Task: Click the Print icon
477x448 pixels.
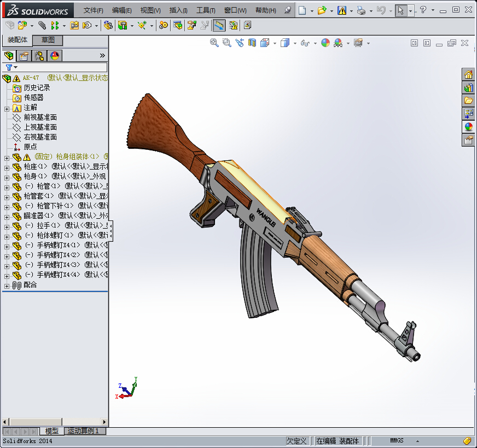Action: pyautogui.click(x=361, y=10)
